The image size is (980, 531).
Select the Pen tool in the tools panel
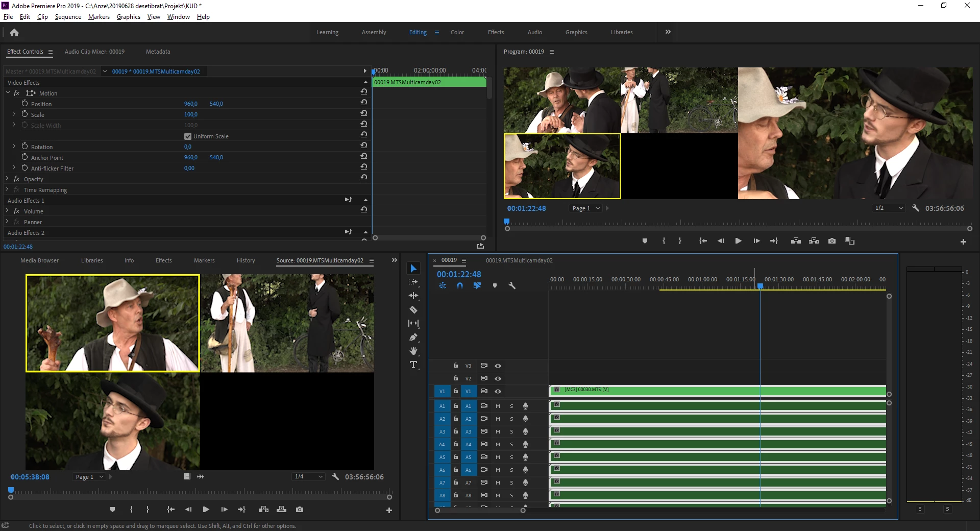pyautogui.click(x=413, y=337)
